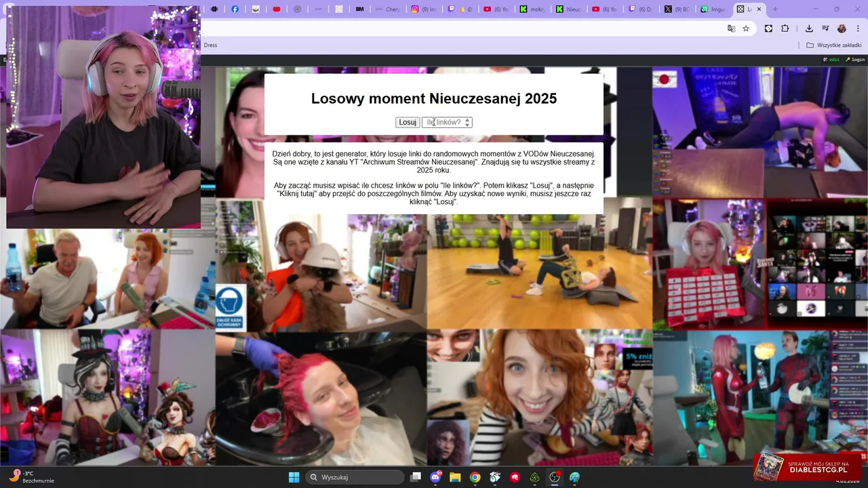
Task: Bookmark this page with the star
Action: pos(746,28)
